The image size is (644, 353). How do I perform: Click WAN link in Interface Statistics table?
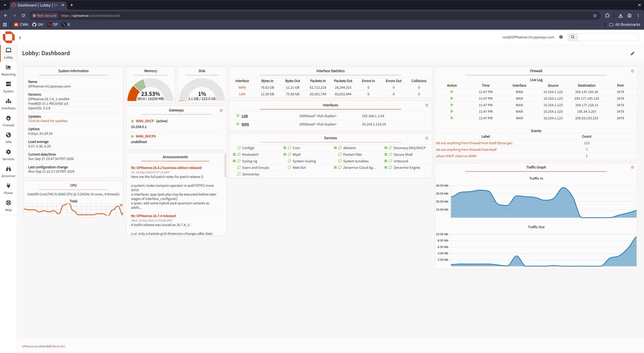242,87
